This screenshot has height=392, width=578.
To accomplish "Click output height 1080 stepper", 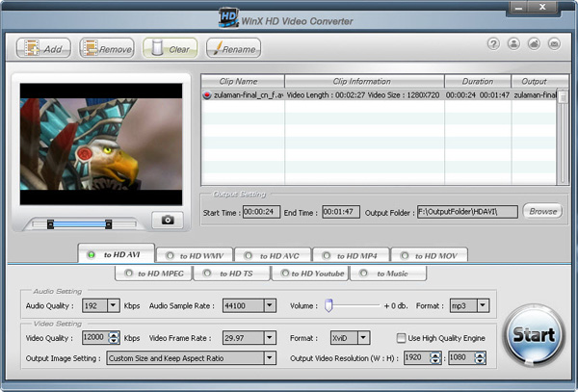I will coord(480,357).
